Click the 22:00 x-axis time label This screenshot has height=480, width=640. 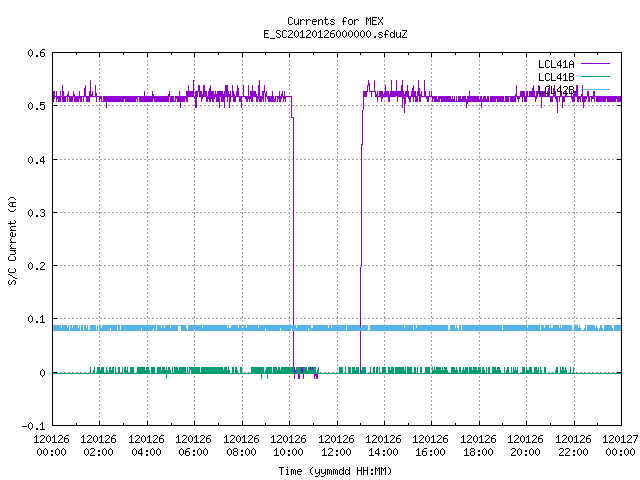point(573,452)
